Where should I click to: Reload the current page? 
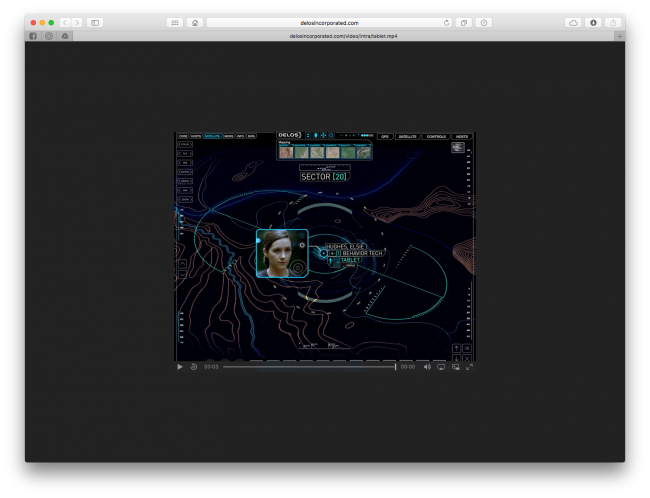[446, 23]
